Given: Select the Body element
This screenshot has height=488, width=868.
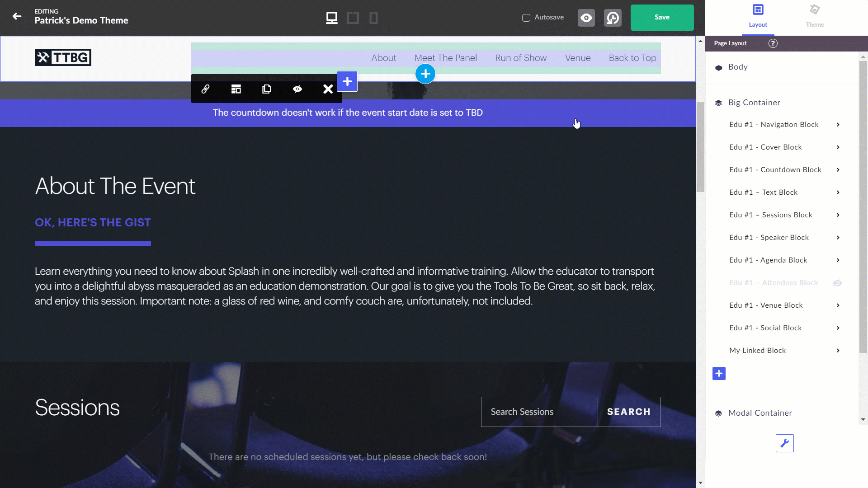Looking at the screenshot, I should pyautogui.click(x=737, y=67).
